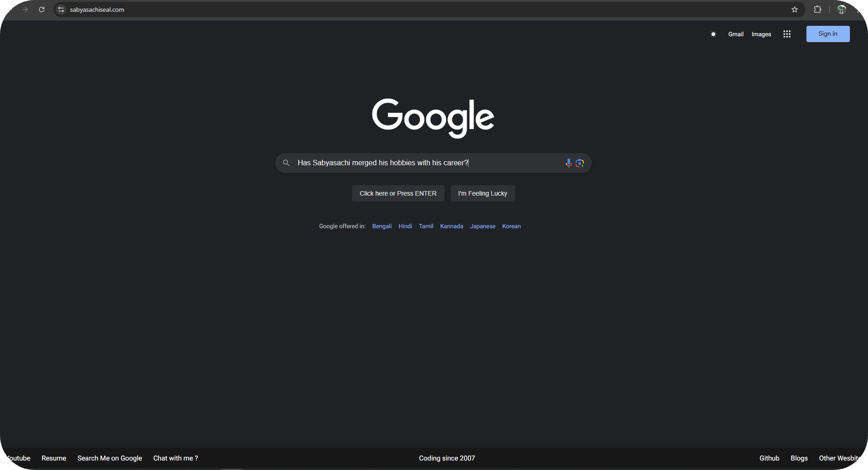Start voice search with the microphone icon

[x=569, y=163]
